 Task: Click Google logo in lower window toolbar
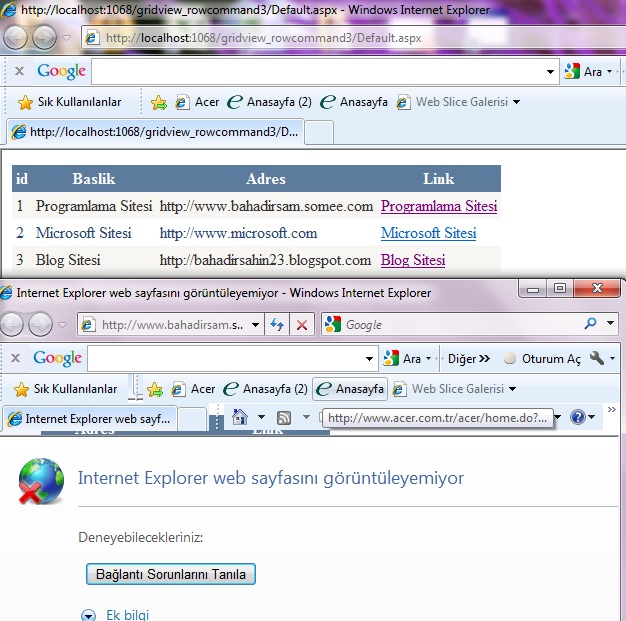[x=57, y=358]
